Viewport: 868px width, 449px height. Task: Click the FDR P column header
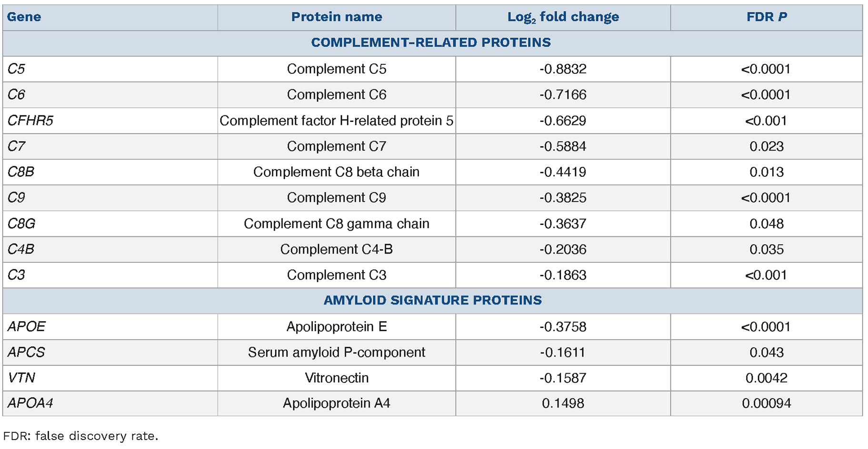pyautogui.click(x=766, y=17)
